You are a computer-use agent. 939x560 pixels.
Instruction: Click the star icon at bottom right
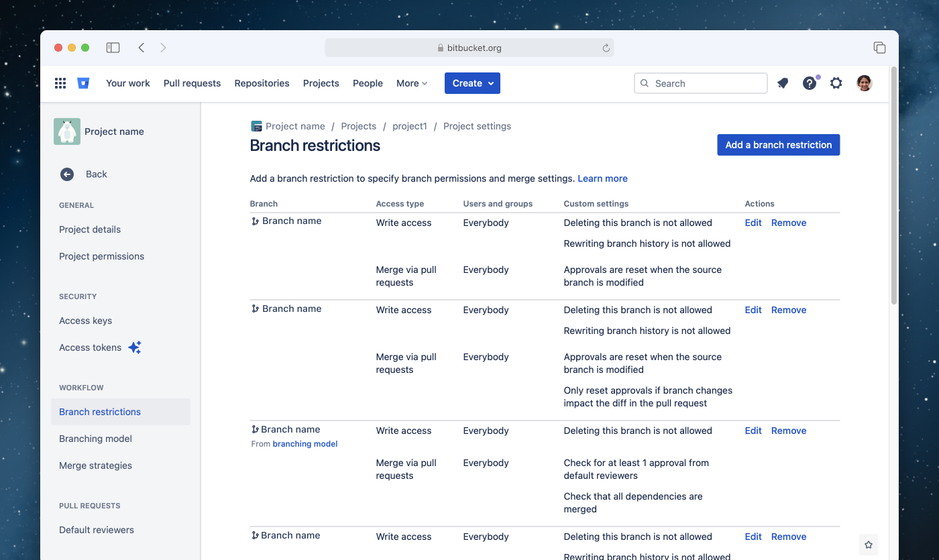pyautogui.click(x=869, y=545)
